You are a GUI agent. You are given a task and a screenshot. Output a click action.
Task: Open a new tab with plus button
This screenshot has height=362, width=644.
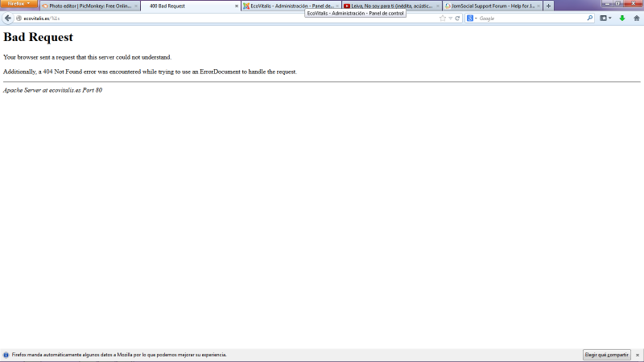549,6
